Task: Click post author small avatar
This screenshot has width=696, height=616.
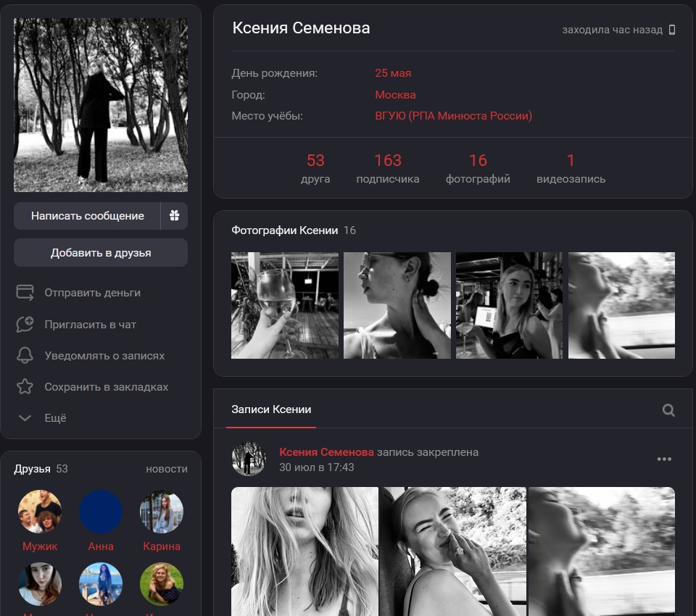Action: [x=249, y=459]
